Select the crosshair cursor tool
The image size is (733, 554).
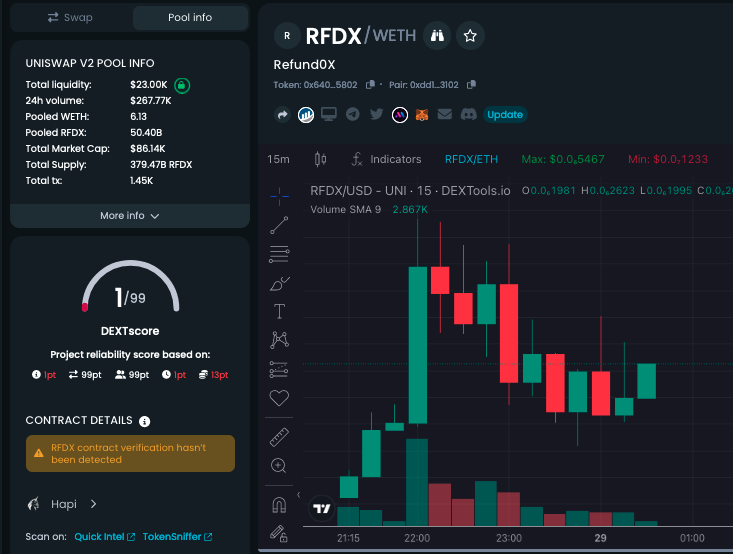click(x=279, y=196)
